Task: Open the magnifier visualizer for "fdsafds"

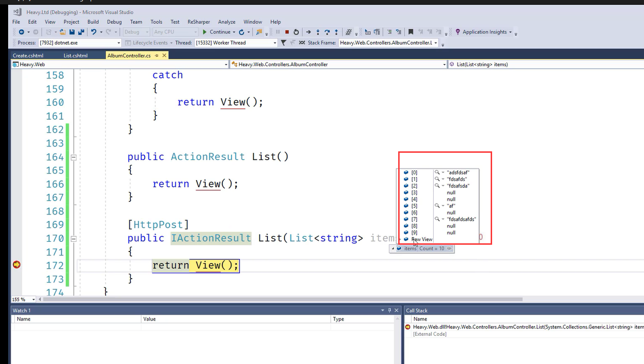Action: click(437, 179)
